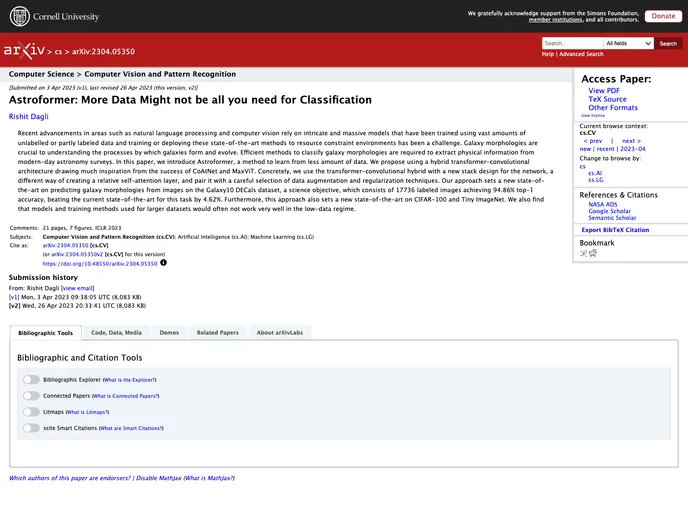Open the All fields dropdown
688x512 pixels.
pyautogui.click(x=628, y=43)
